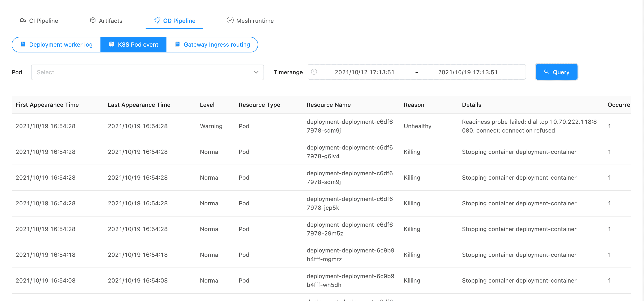Select the CD Pipeline tab
The image size is (644, 301).
click(x=174, y=21)
